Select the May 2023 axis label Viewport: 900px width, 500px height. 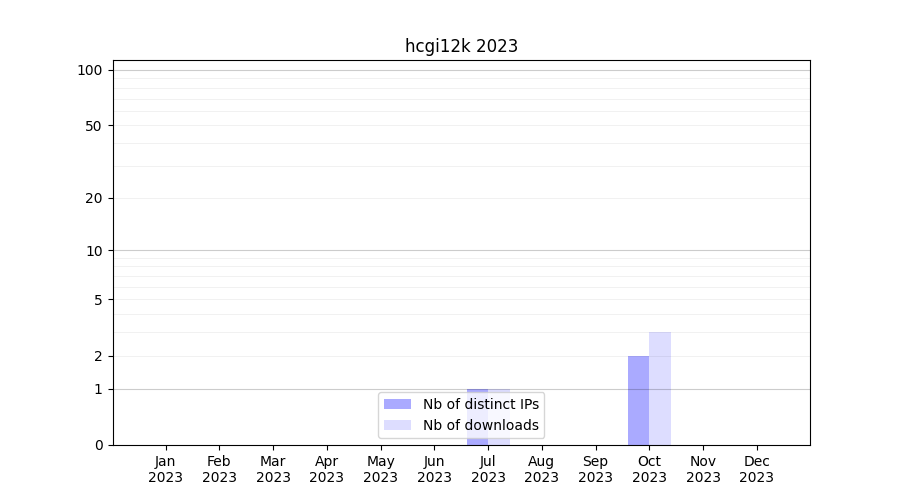pos(381,469)
